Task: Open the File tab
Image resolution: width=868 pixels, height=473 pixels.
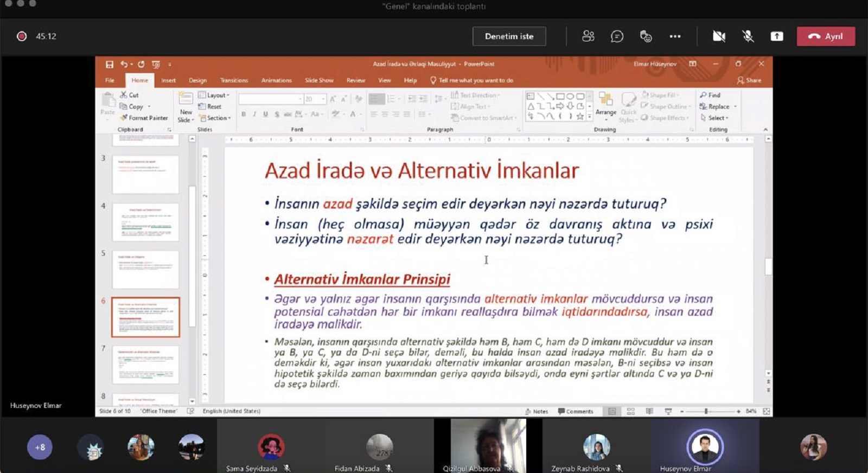Action: pyautogui.click(x=110, y=80)
